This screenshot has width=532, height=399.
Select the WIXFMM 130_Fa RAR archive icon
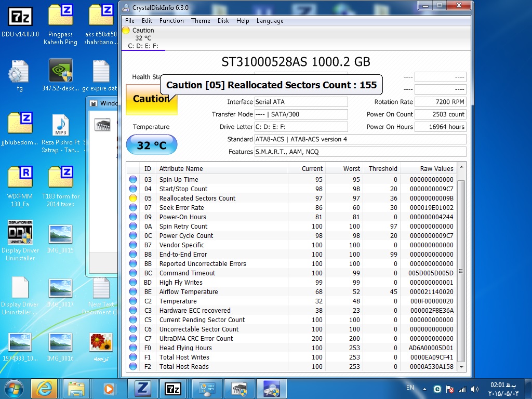coord(20,177)
